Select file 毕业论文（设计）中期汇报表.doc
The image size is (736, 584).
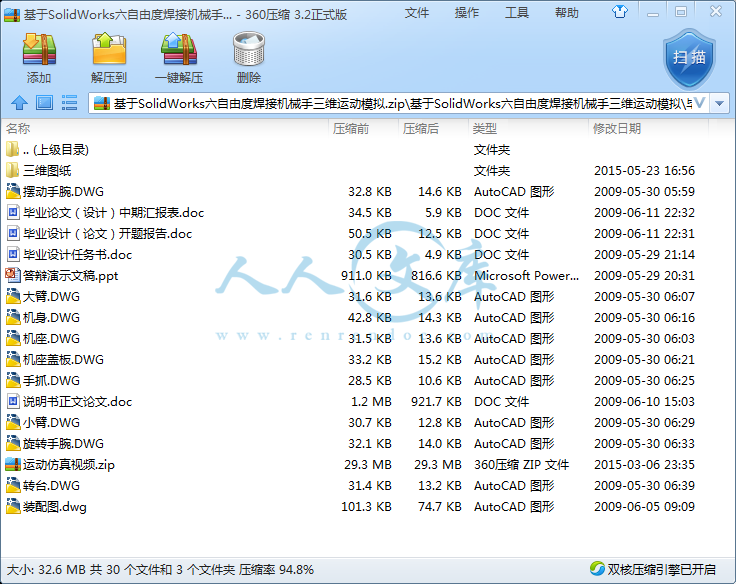(x=114, y=213)
